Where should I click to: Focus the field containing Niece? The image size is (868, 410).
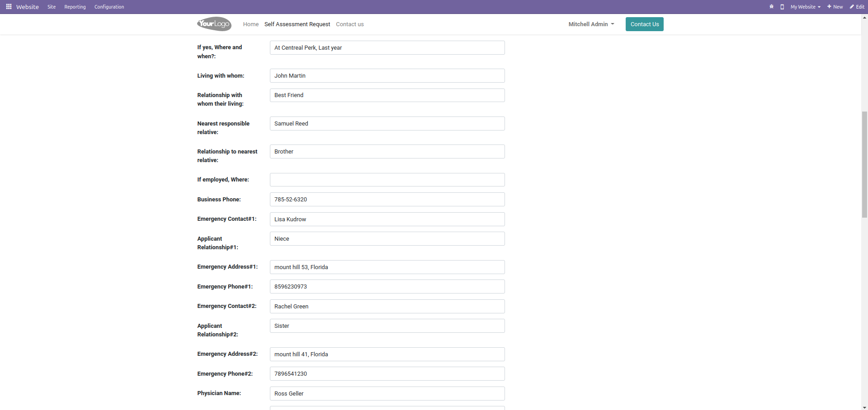(387, 239)
